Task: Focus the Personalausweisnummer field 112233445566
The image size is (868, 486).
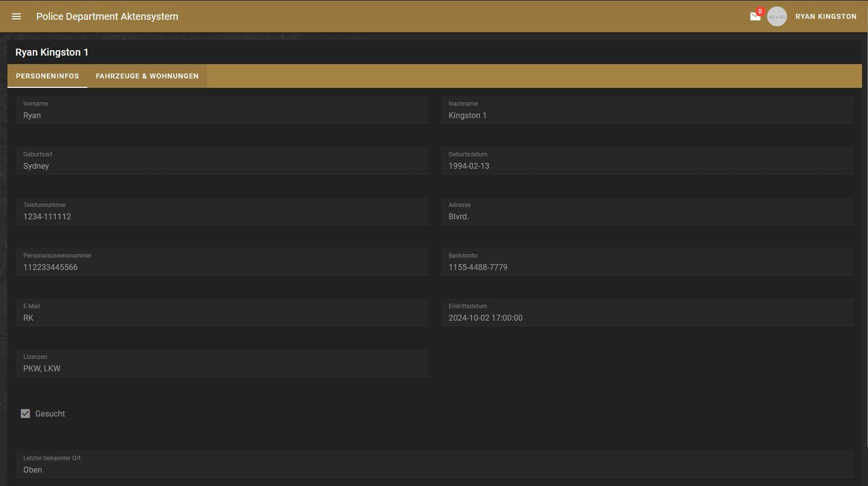Action: coord(222,262)
